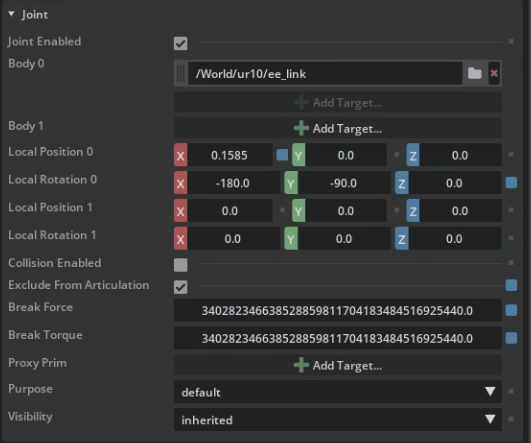Click Add Target for Proxy Prim
This screenshot has height=443, width=531.
[x=338, y=365]
